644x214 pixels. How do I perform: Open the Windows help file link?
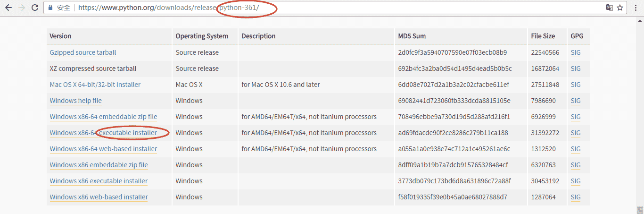pos(75,101)
